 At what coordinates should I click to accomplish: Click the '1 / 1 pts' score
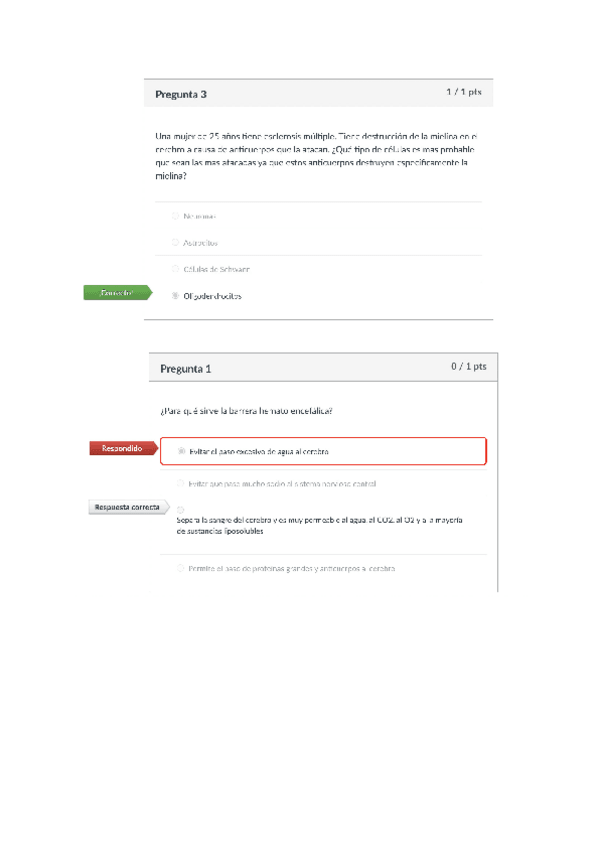point(463,92)
